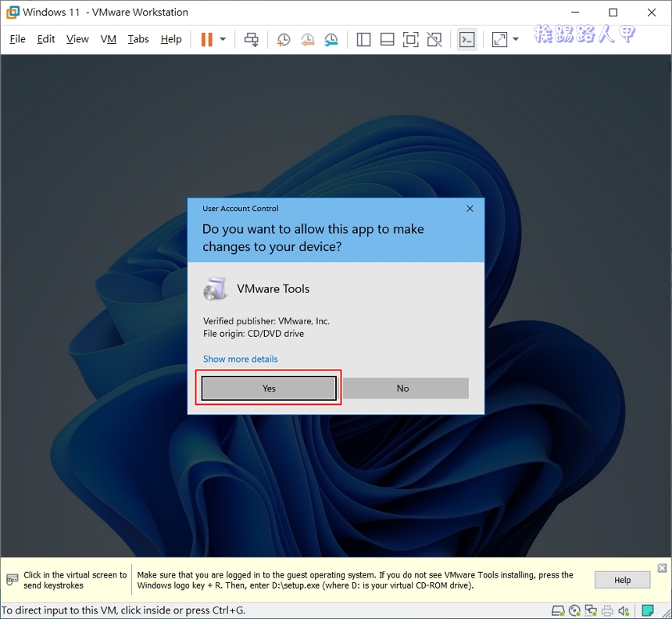The width and height of the screenshot is (672, 619).
Task: Click the CD/DVD drive icon in status bar
Action: 575,610
